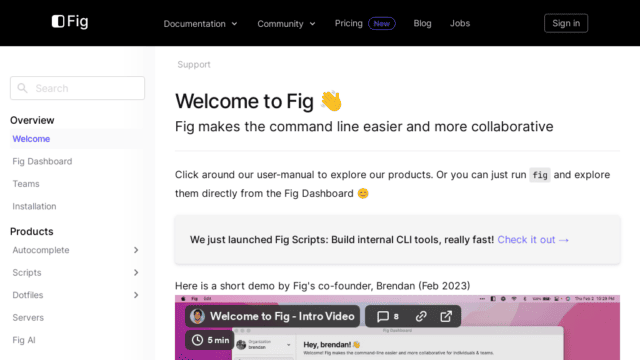
Task: Click the Fig logo in header
Action: point(70,22)
